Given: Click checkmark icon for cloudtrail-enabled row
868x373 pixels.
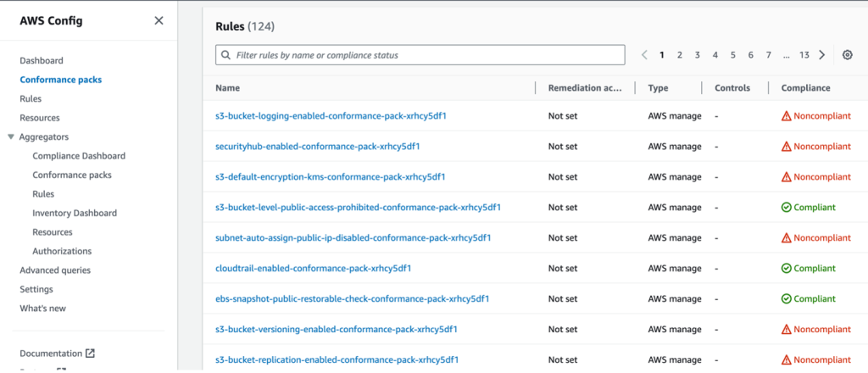Looking at the screenshot, I should (x=786, y=269).
